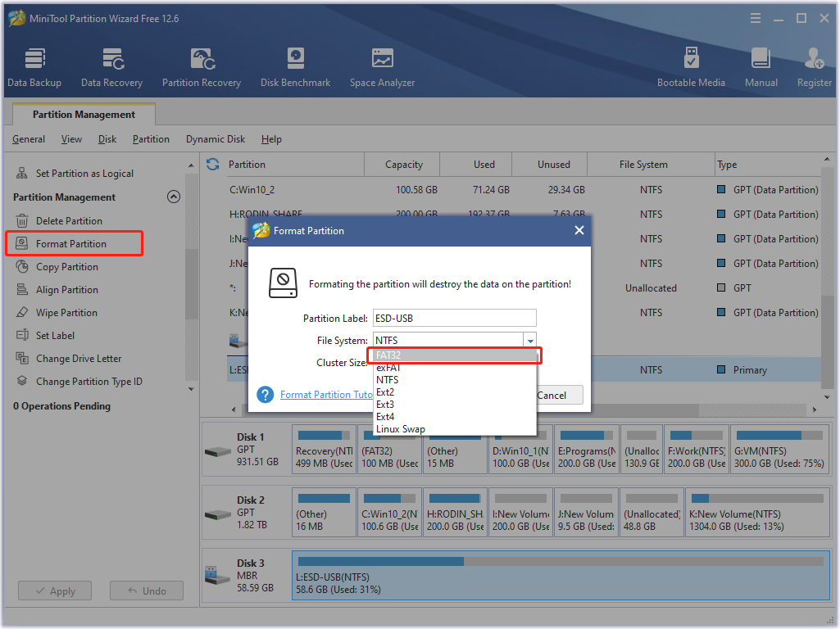Open the Help menu

pyautogui.click(x=271, y=139)
